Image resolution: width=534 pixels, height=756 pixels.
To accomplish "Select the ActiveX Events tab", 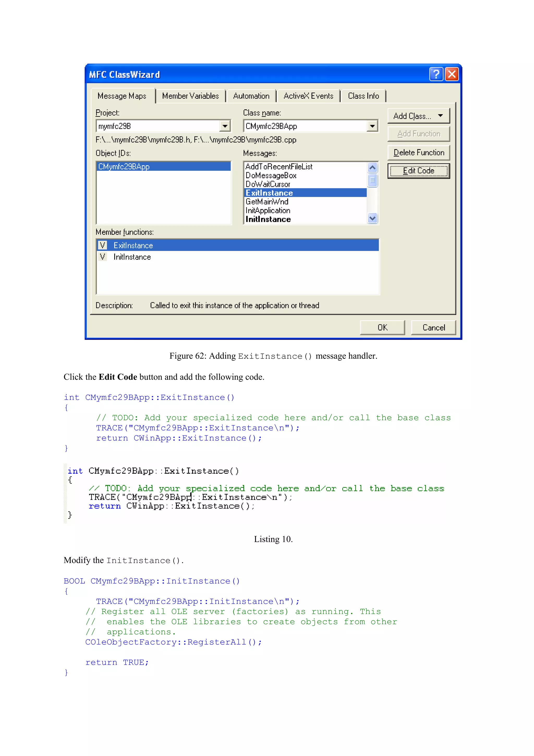I will 308,96.
